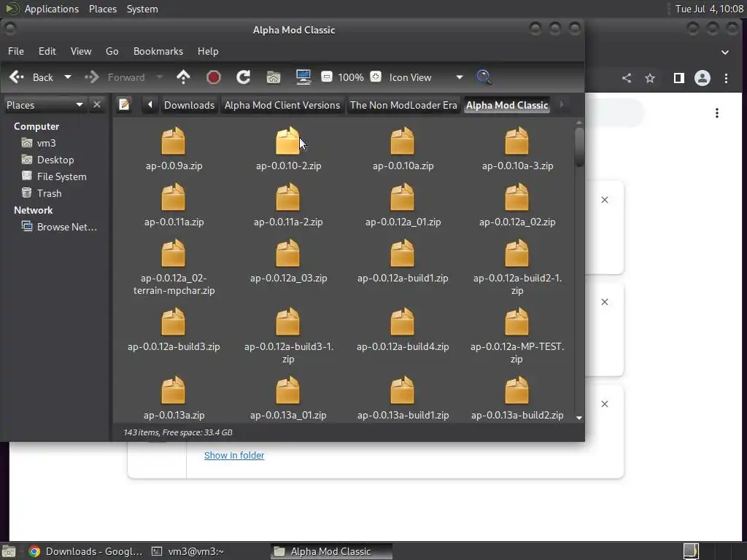Open the Computer icon in toolbar

(x=303, y=77)
